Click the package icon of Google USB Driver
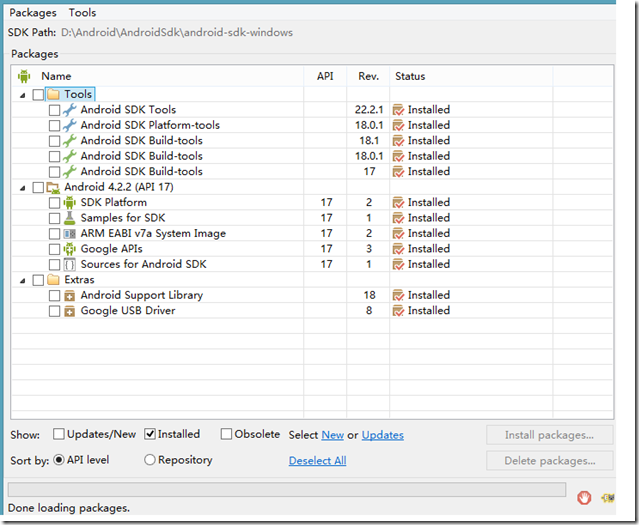 pos(70,311)
